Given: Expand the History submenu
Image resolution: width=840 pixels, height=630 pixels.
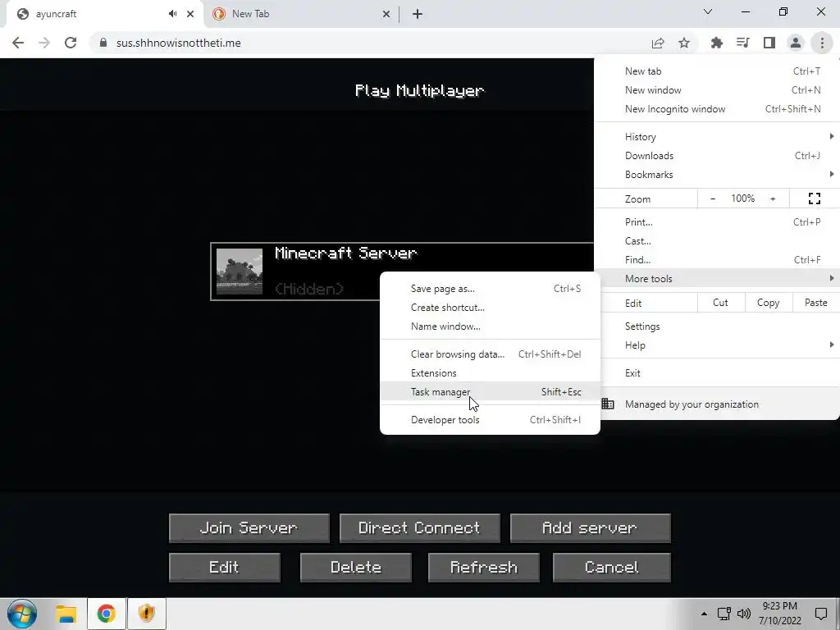Looking at the screenshot, I should [717, 137].
